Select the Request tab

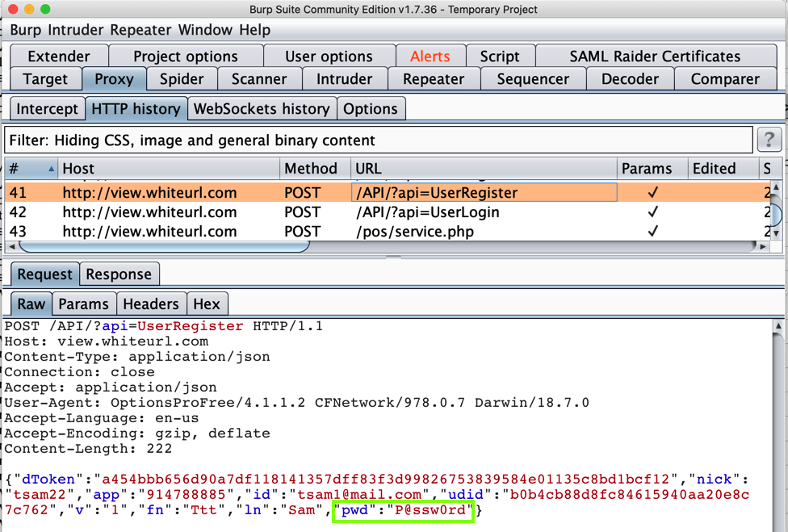tap(44, 274)
